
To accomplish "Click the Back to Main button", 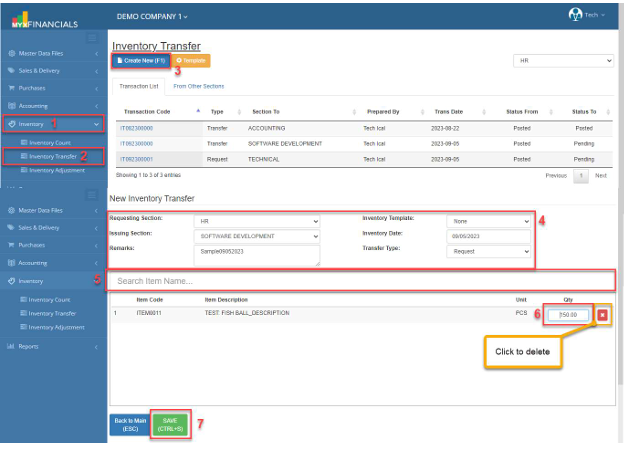I will pos(128,424).
